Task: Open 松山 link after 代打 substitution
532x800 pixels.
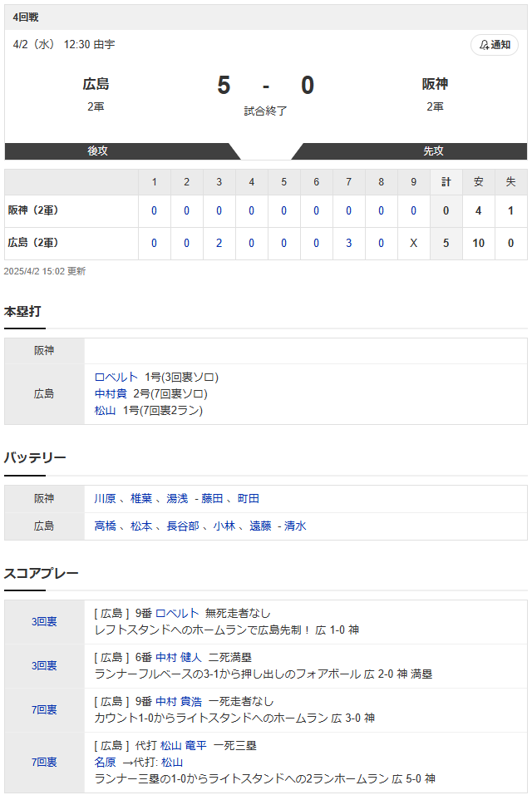Action: 172,762
